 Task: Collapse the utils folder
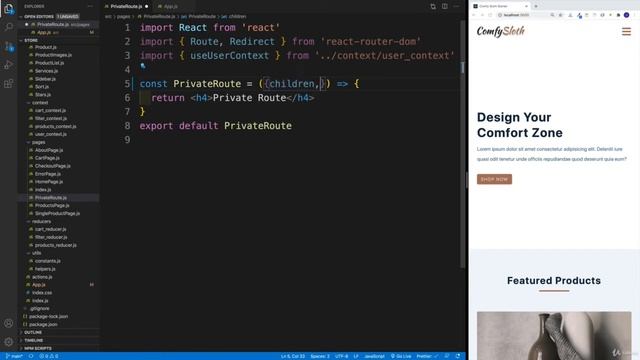[x=36, y=253]
